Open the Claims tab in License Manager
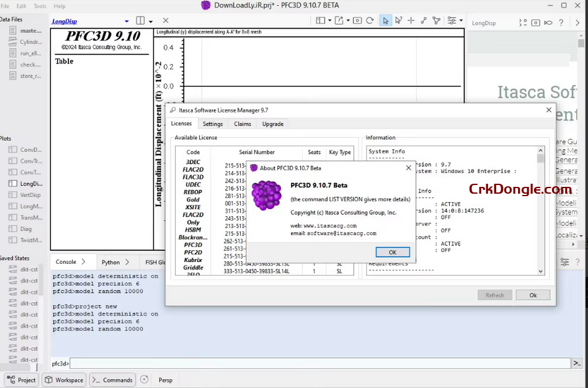The height and width of the screenshot is (388, 588). coord(243,124)
